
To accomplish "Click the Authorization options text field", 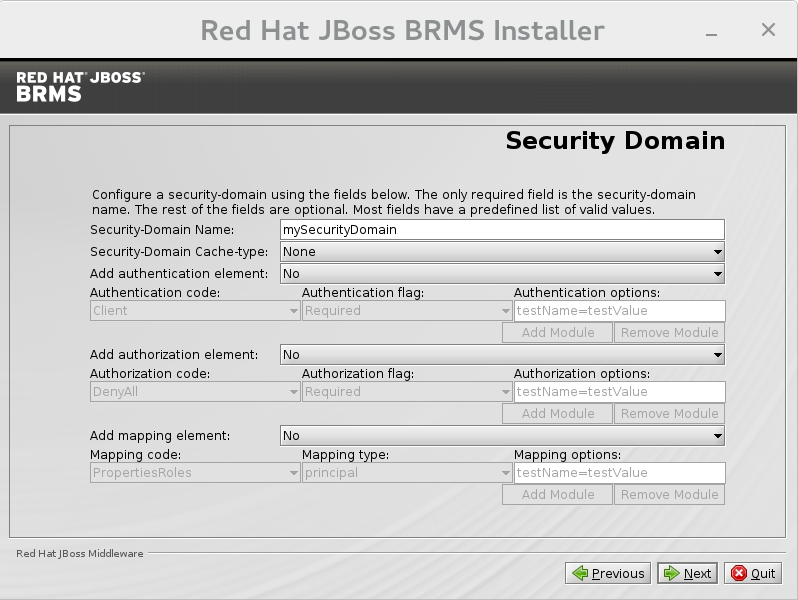I will click(x=619, y=391).
